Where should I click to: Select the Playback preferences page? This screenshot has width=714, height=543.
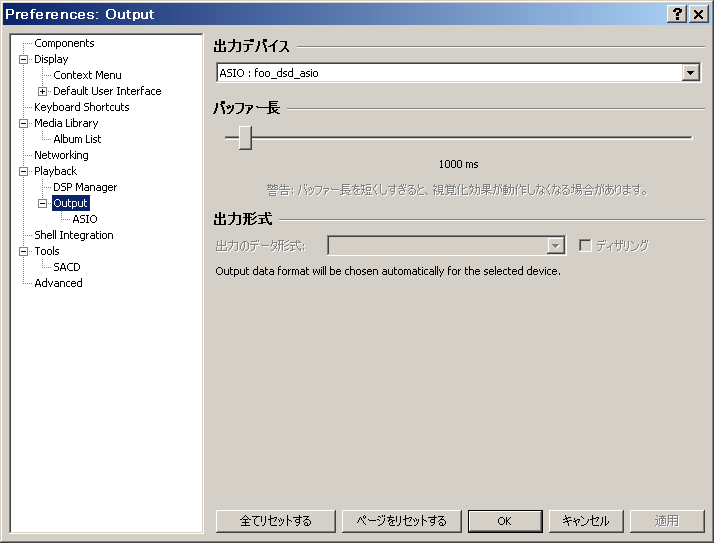click(x=56, y=171)
